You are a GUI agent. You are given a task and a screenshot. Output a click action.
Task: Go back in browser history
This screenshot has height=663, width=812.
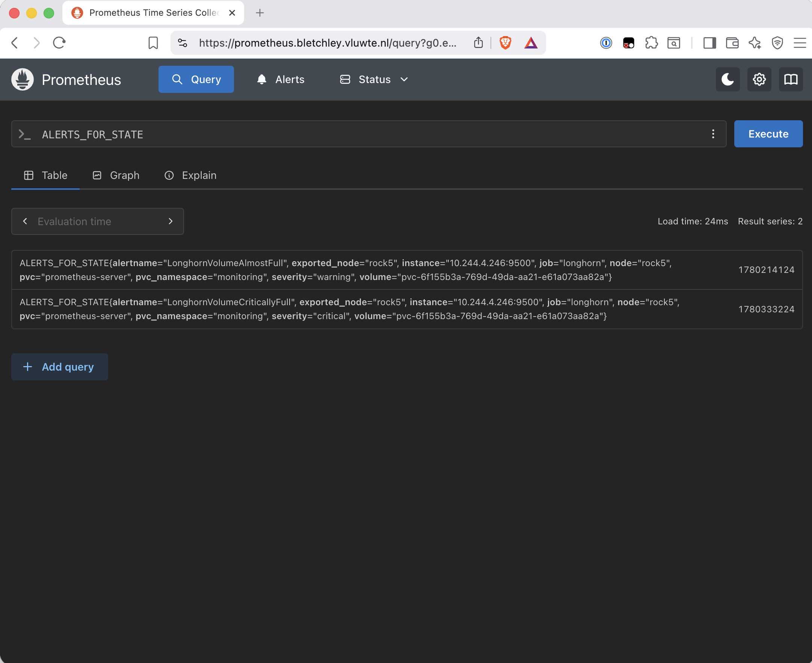click(15, 43)
